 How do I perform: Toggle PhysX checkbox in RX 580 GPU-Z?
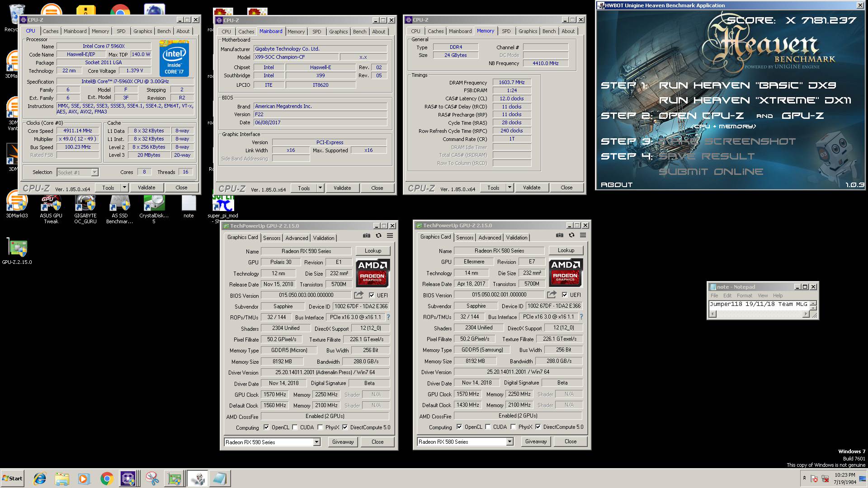coord(513,427)
